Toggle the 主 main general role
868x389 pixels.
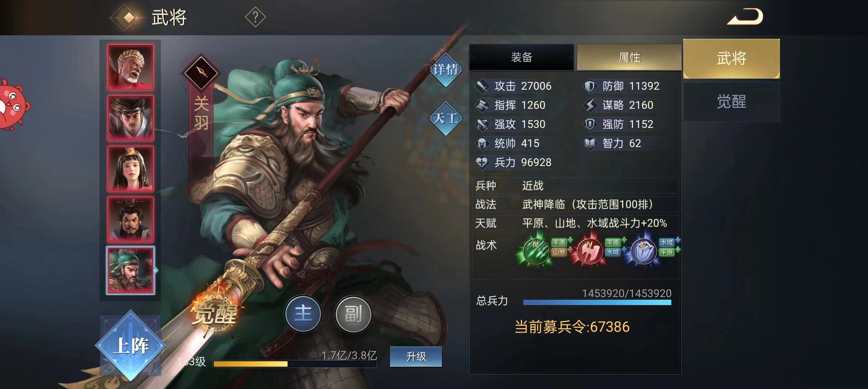tap(303, 314)
